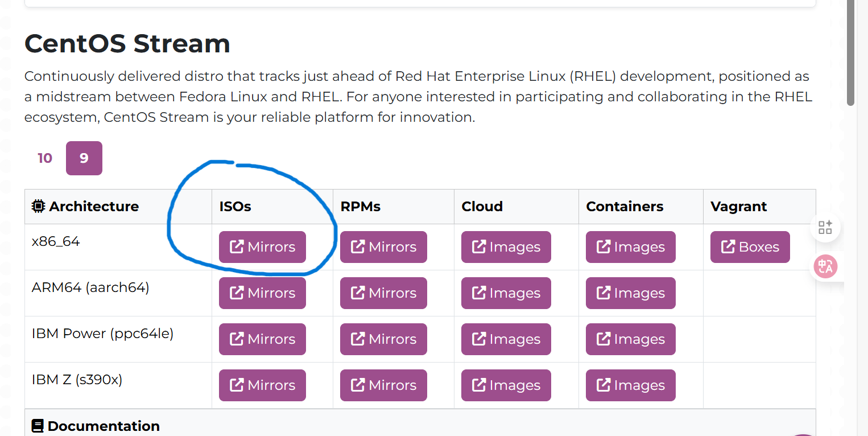Open ISO Mirrors for x86_64
This screenshot has width=868, height=436.
click(x=262, y=246)
